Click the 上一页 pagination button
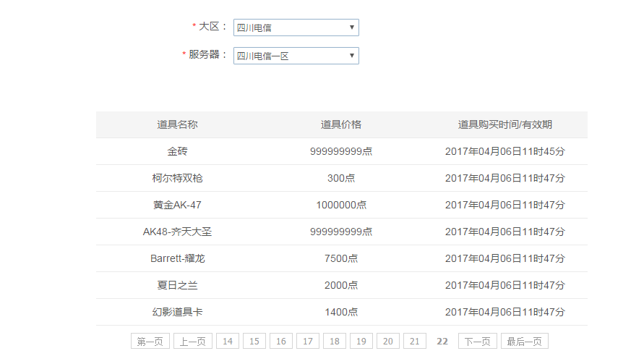 [x=193, y=341]
